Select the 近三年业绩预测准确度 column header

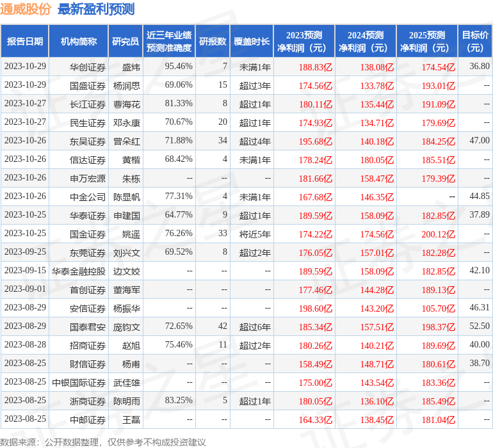[x=169, y=42]
